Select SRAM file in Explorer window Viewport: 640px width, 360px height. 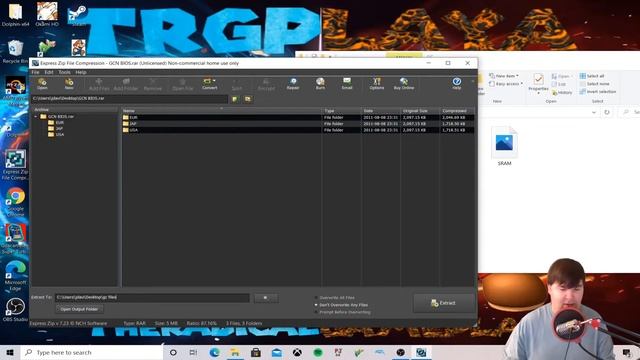(x=504, y=147)
